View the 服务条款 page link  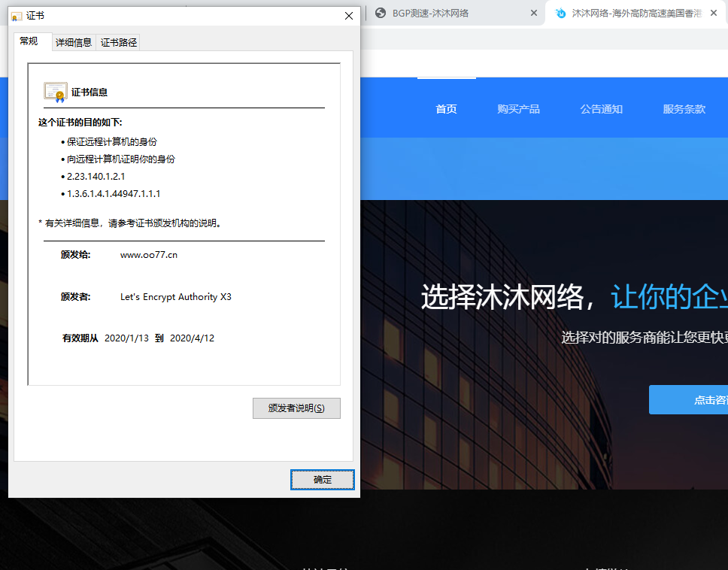684,109
